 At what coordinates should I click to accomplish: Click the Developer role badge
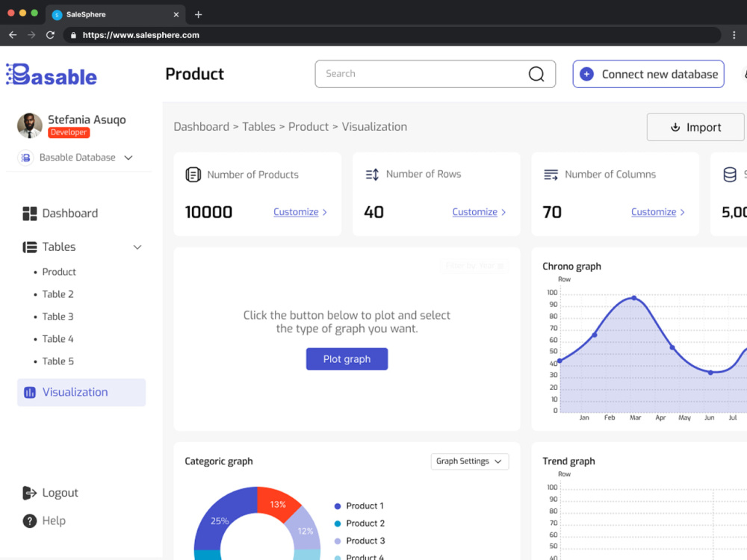pos(69,132)
